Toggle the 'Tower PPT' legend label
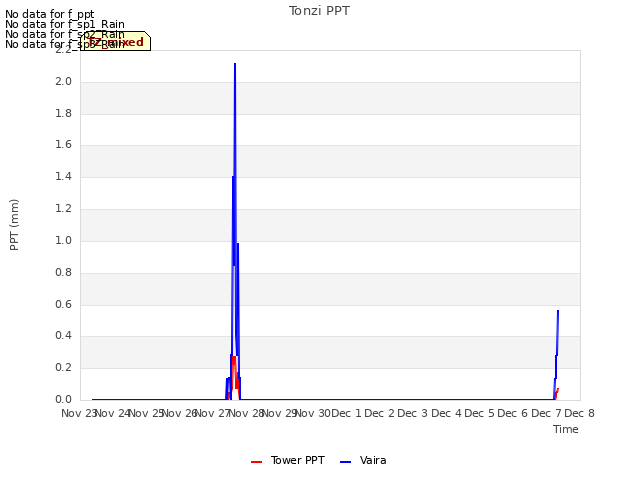This screenshot has height=480, width=640. tap(298, 460)
